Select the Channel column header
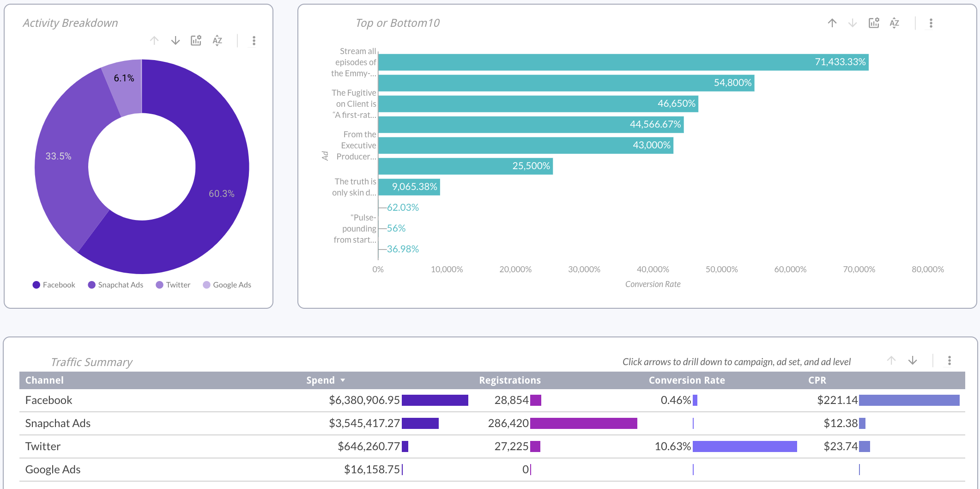 (x=44, y=380)
